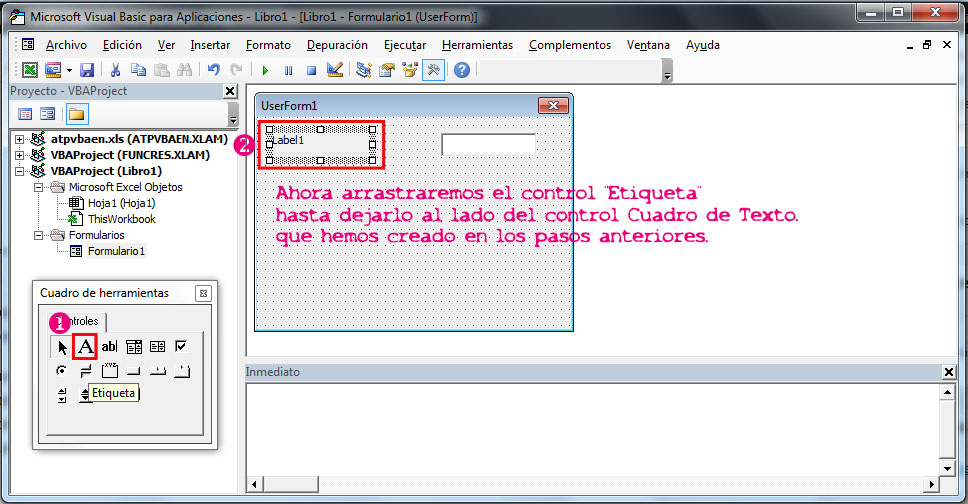Select the CommandButton control in toolbox
The width and height of the screenshot is (968, 504).
pos(133,371)
